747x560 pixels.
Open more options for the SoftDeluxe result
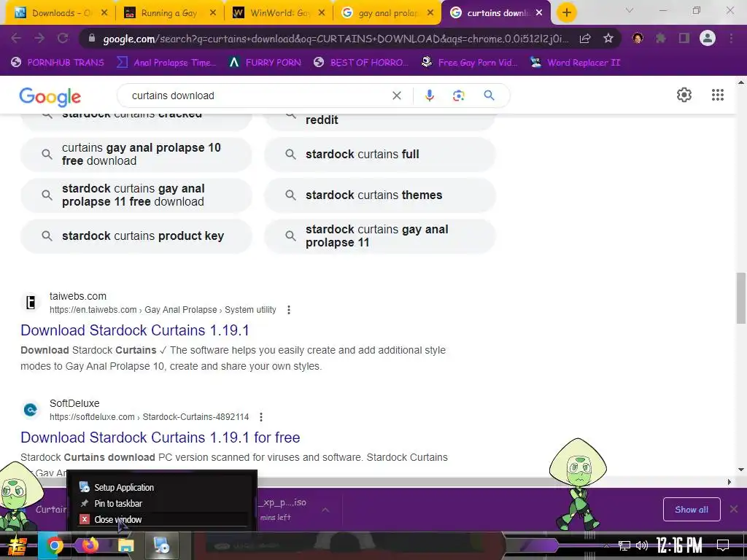coord(261,417)
